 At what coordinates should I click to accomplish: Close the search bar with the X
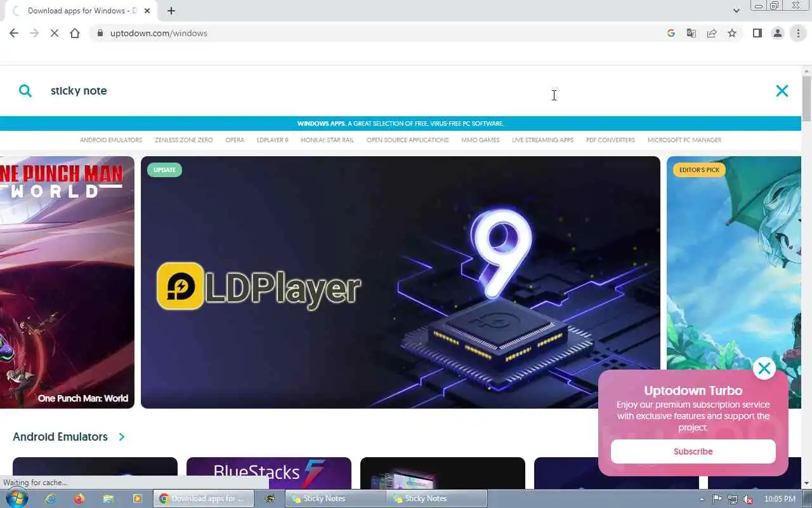click(782, 91)
